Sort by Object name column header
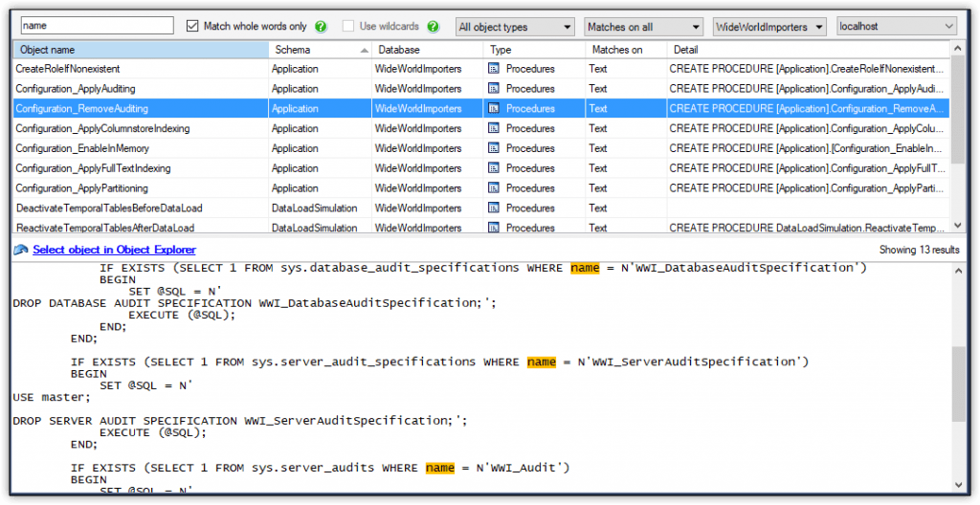Image resolution: width=980 pixels, height=505 pixels. [141, 50]
